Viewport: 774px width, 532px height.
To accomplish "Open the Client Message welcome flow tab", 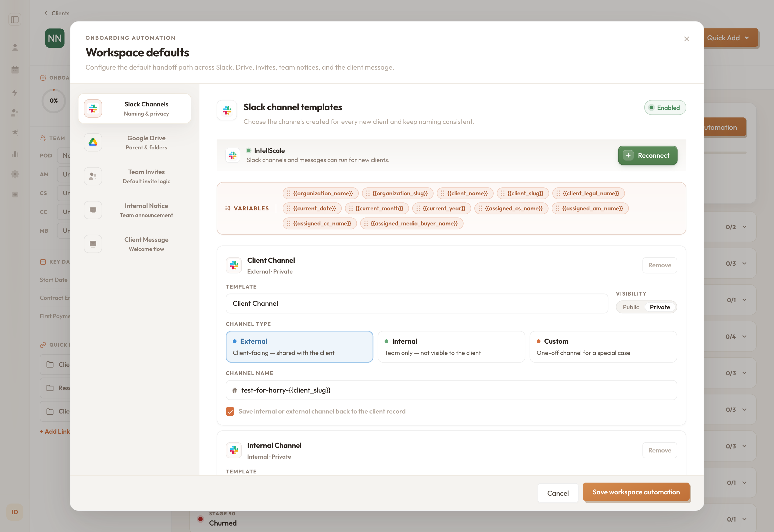I will click(x=134, y=244).
